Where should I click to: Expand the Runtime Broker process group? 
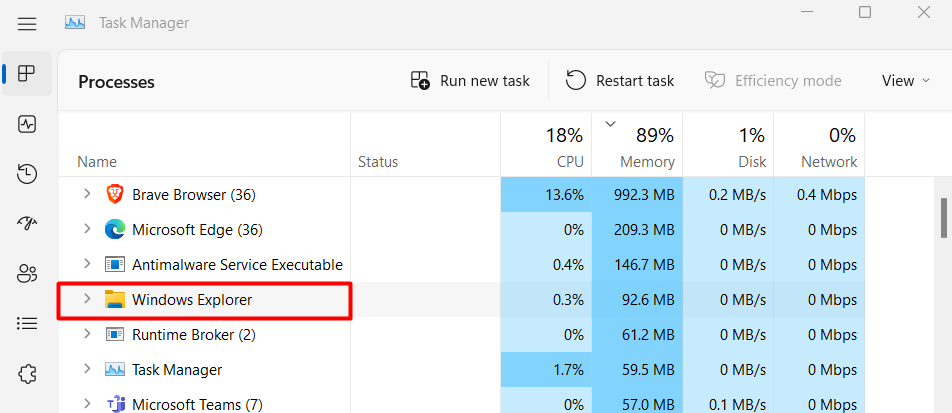87,334
